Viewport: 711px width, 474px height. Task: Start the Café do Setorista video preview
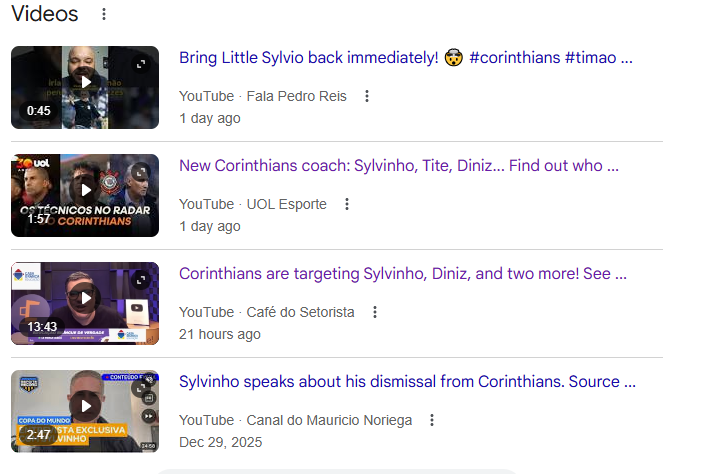click(x=85, y=299)
